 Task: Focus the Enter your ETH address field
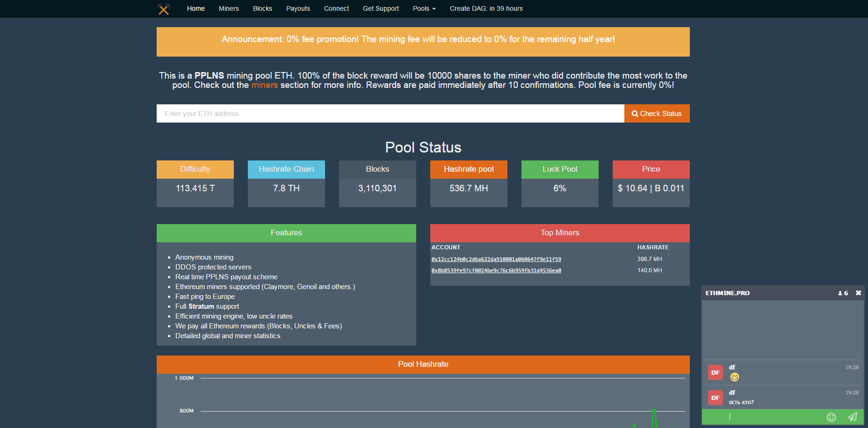(391, 114)
